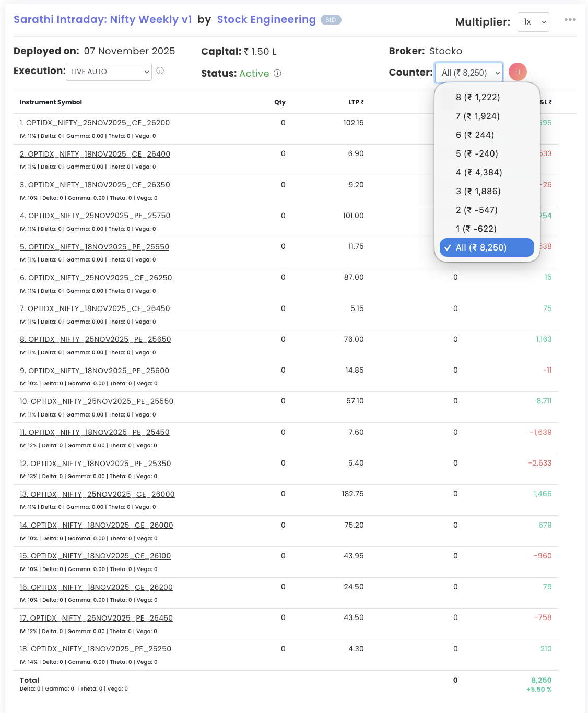The image size is (588, 713).
Task: Collapse the Counter All dropdown
Action: (469, 73)
